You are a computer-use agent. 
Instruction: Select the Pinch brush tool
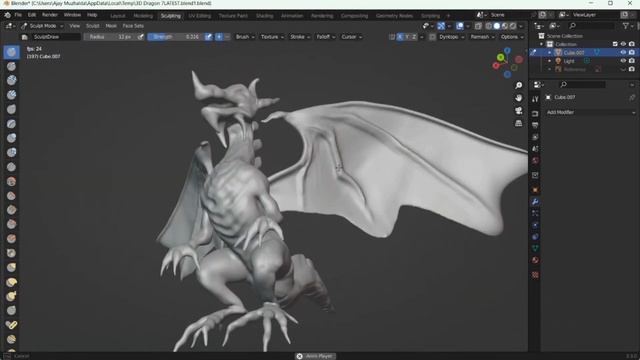pyautogui.click(x=11, y=253)
